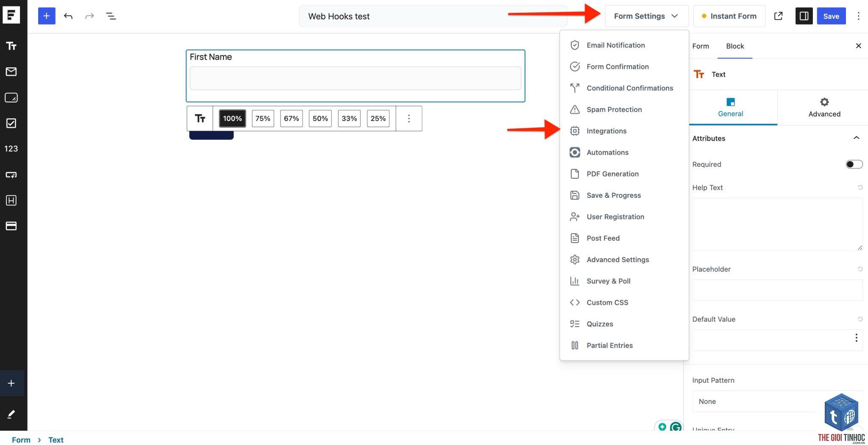Set field width to 25%
The height and width of the screenshot is (445, 868).
pos(378,119)
